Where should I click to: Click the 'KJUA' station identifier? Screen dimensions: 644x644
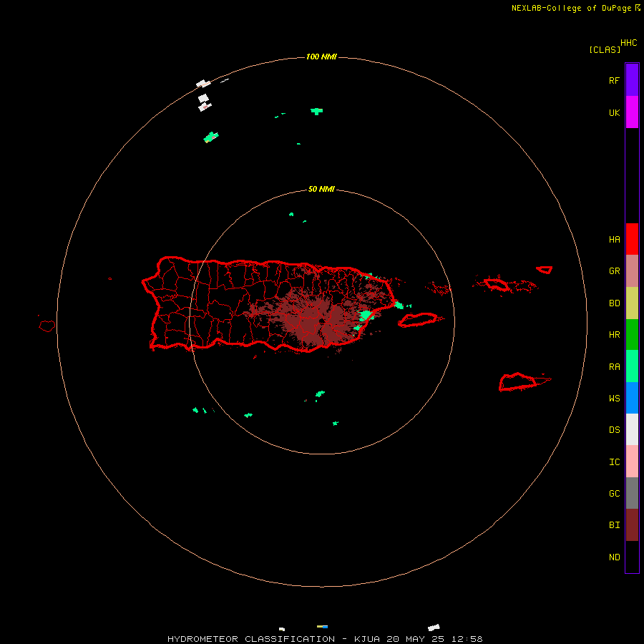[368, 639]
